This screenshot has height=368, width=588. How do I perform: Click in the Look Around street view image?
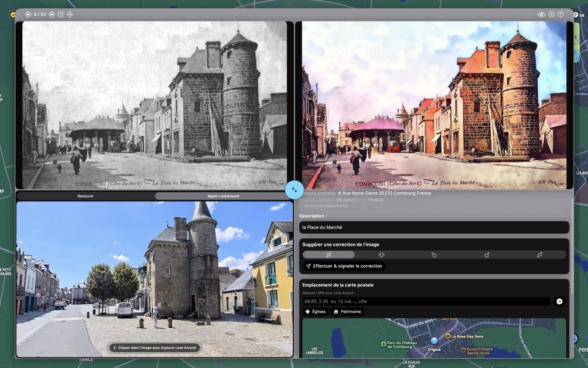[x=155, y=279]
